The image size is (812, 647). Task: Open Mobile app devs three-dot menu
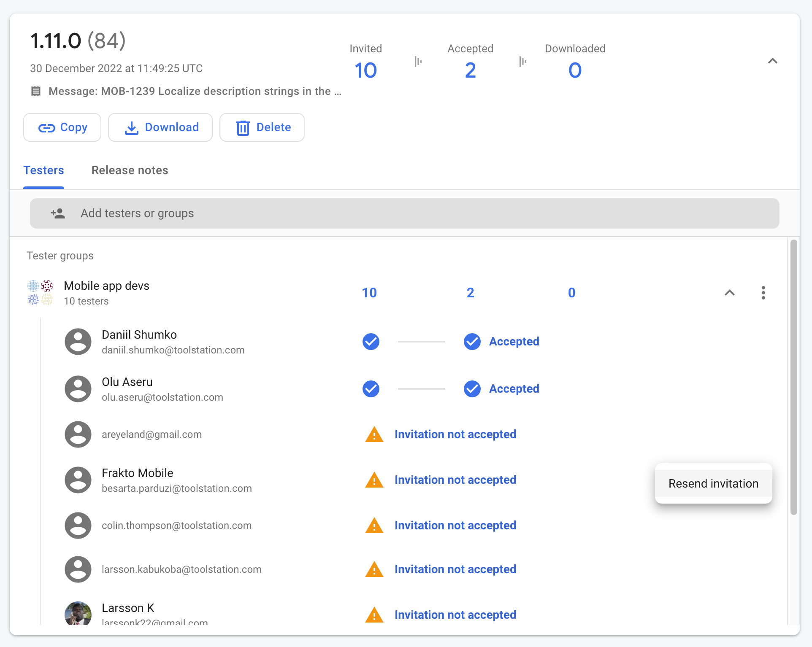click(x=763, y=293)
